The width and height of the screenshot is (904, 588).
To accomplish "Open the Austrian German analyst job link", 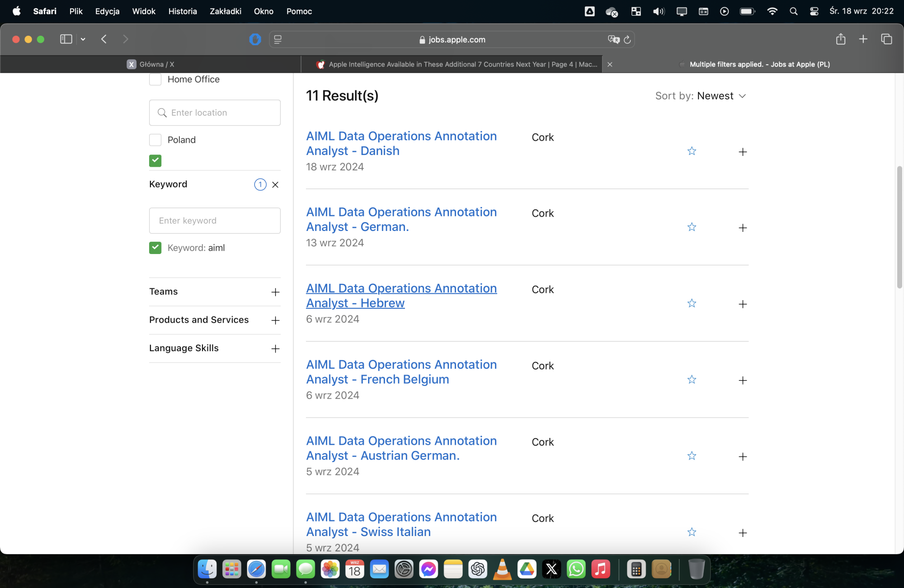I will [x=401, y=448].
